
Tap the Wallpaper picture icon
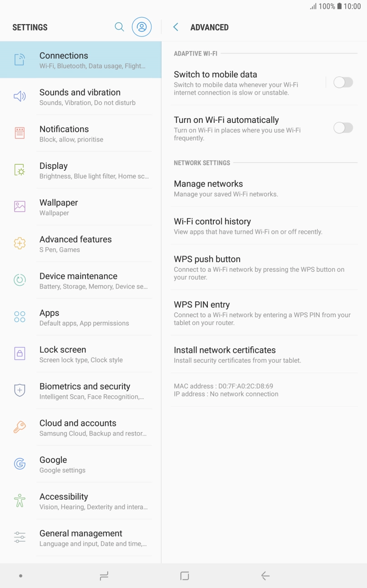tap(20, 207)
